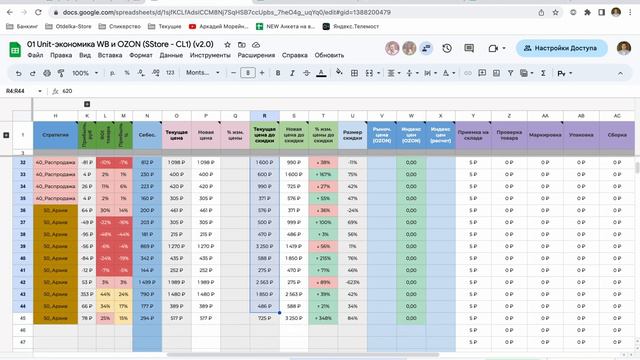Open the Файл menu

pos(35,55)
